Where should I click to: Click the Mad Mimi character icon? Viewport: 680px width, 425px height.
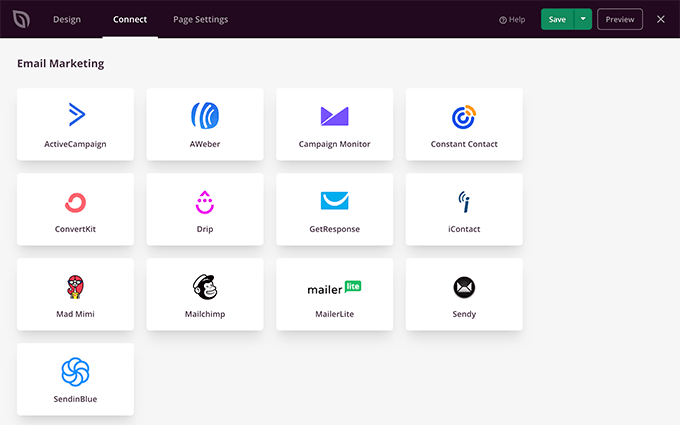click(x=75, y=287)
